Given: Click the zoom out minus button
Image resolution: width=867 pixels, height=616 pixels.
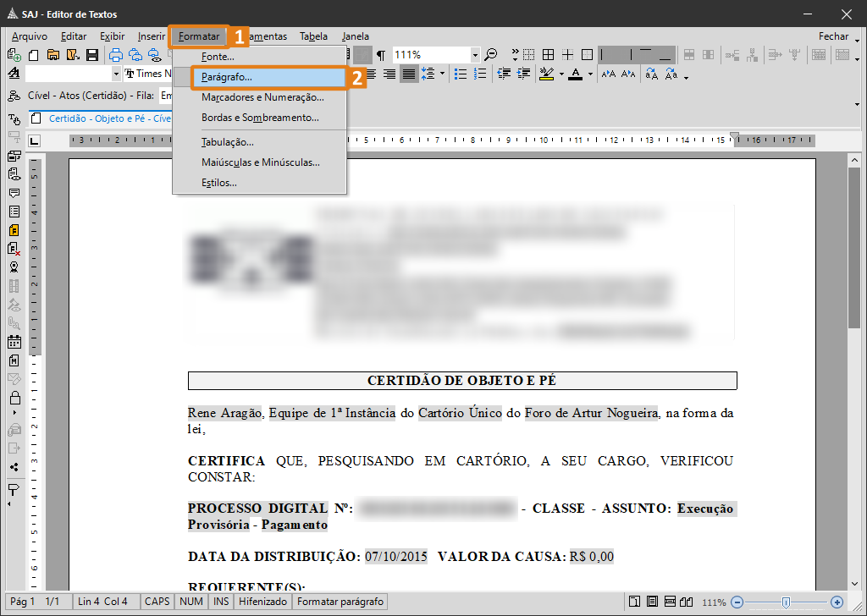Looking at the screenshot, I should click(737, 602).
